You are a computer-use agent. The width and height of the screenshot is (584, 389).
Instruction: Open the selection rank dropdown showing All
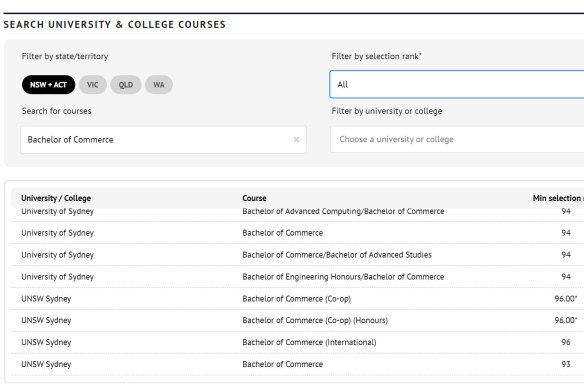[457, 85]
